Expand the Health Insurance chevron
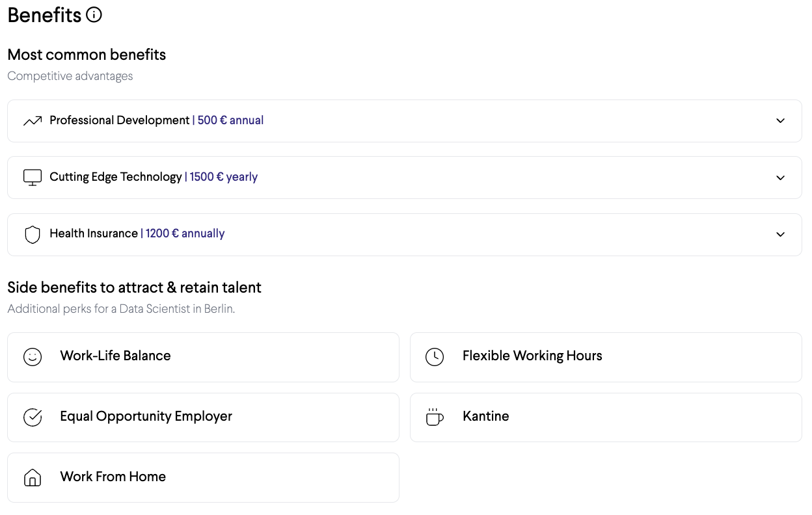The width and height of the screenshot is (812, 515). (x=780, y=234)
